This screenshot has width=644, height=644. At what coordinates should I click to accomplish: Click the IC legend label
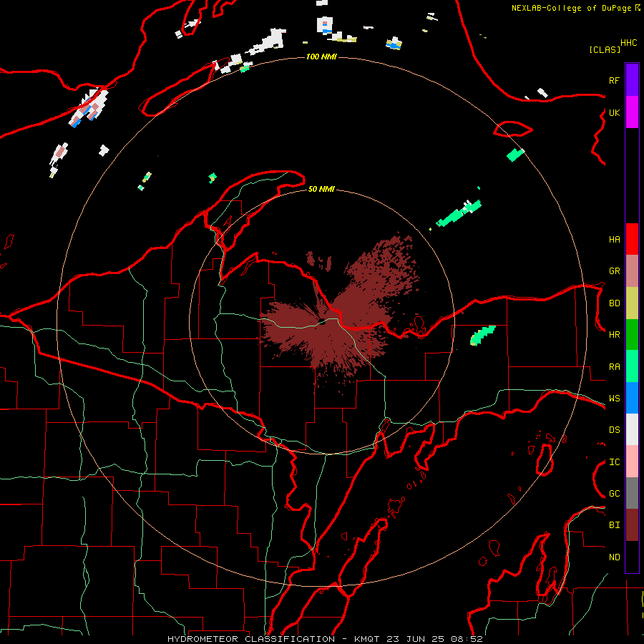coord(614,462)
